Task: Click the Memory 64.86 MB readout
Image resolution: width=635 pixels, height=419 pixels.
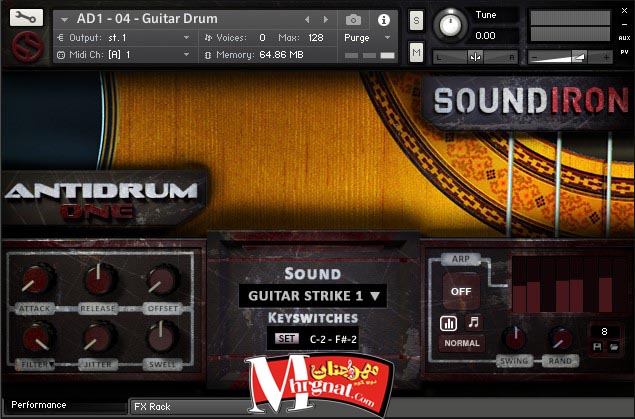Action: (281, 55)
